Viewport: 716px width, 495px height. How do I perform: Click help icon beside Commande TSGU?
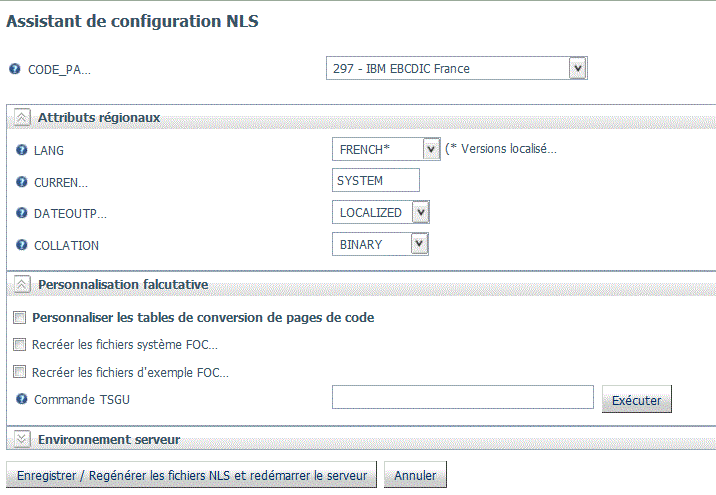[21, 399]
